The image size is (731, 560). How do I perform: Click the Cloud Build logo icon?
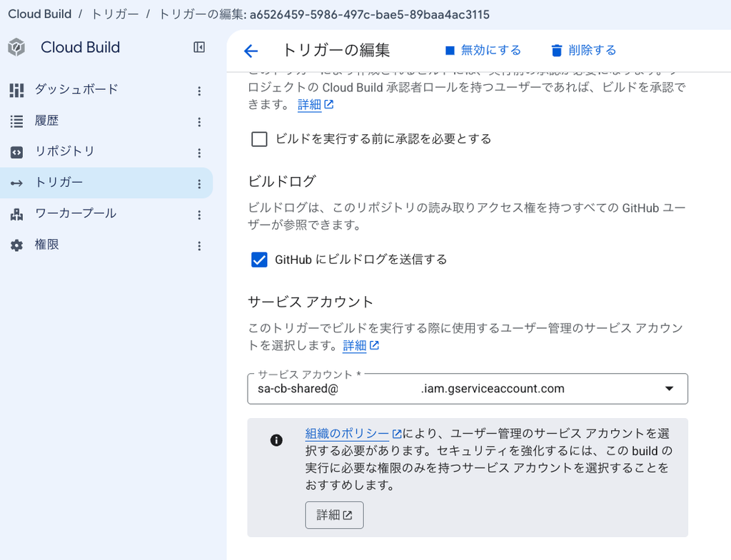tap(16, 47)
